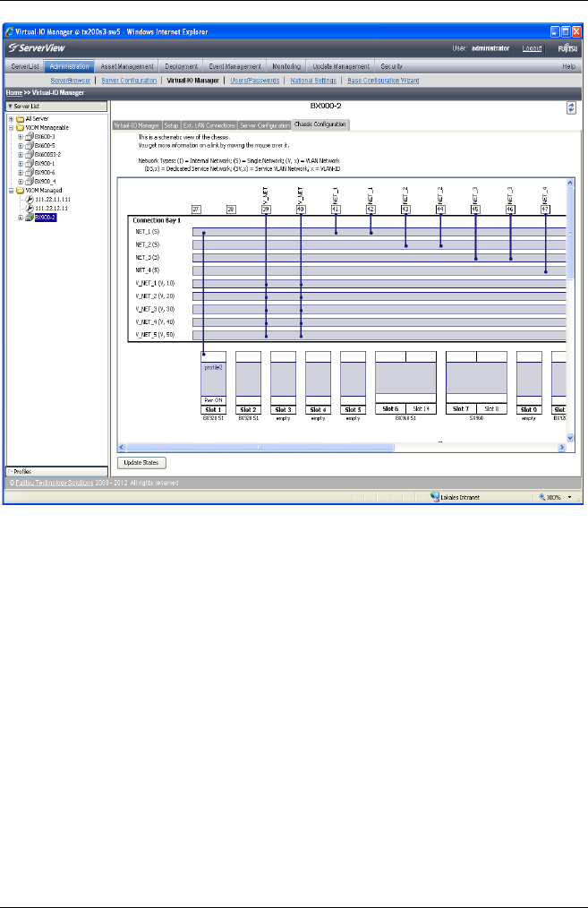Viewport: 588px width, 908px height.
Task: Click the NET_1 (S) network row label
Action: point(148,232)
